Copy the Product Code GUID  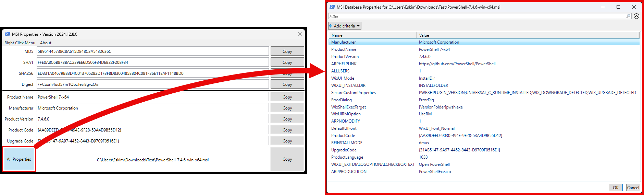click(287, 130)
